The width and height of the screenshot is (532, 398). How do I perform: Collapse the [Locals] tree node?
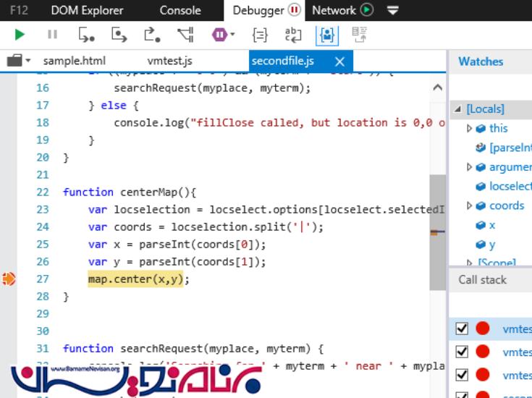pos(457,109)
